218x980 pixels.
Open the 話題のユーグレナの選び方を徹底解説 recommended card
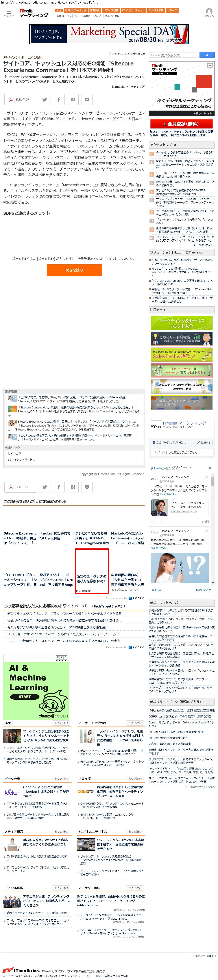coord(92,571)
